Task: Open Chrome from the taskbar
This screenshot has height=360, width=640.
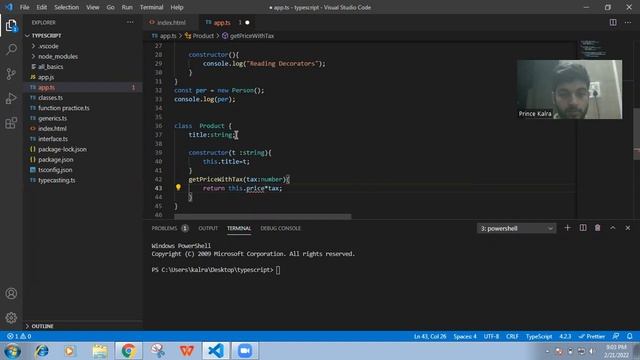Action: pyautogui.click(x=129, y=351)
